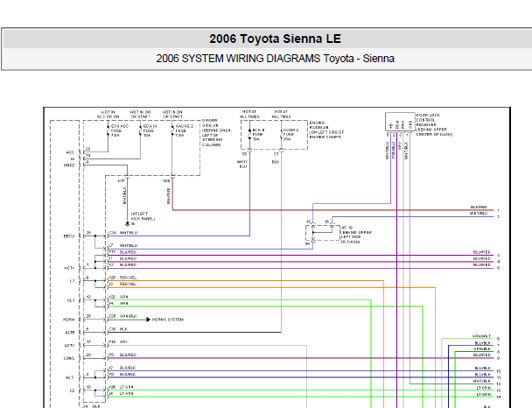Screen dimensions: 532x408
Task: Click the 'C24 WHT/BLU' wire label
Action: point(123,233)
